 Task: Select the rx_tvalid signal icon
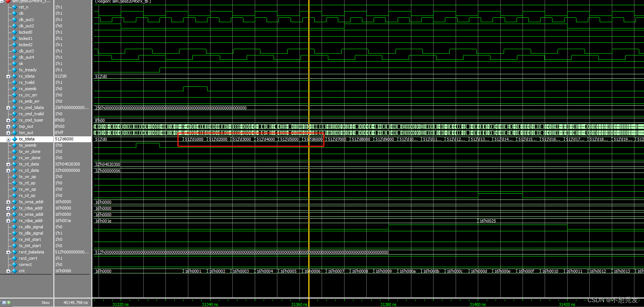14,82
